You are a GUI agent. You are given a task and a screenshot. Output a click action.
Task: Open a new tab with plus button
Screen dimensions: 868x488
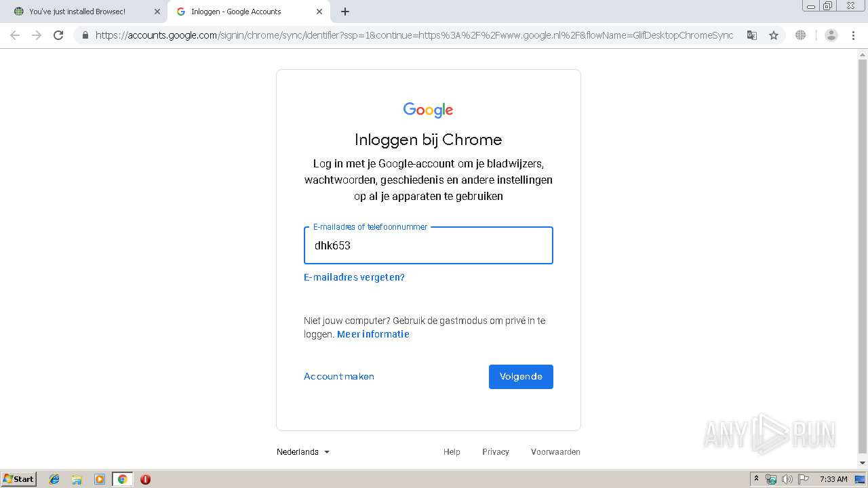(x=345, y=12)
